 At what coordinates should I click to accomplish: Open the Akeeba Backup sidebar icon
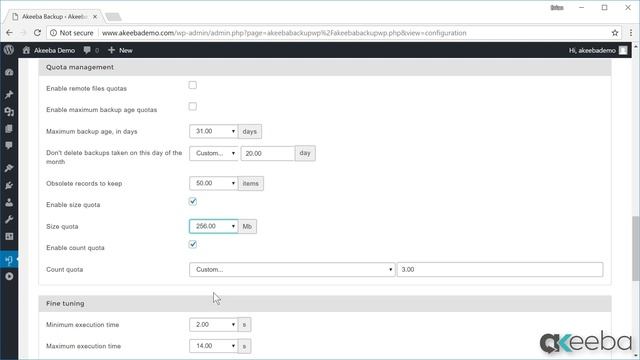(x=9, y=260)
